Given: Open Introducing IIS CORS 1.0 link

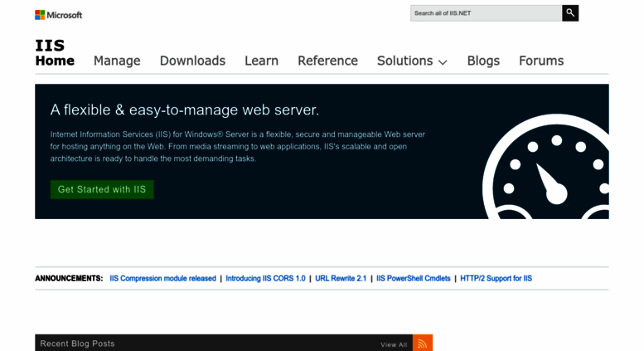Looking at the screenshot, I should pyautogui.click(x=266, y=279).
